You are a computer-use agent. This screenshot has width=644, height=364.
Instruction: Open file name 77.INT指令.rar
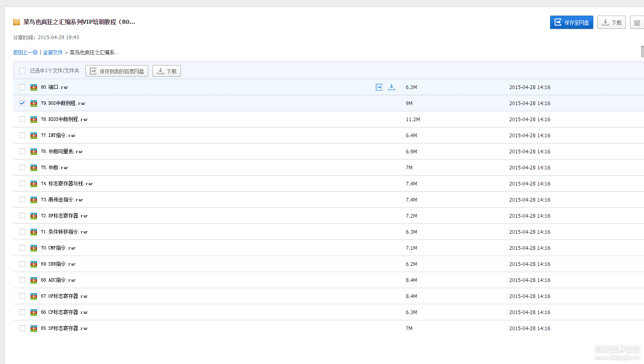pyautogui.click(x=58, y=135)
